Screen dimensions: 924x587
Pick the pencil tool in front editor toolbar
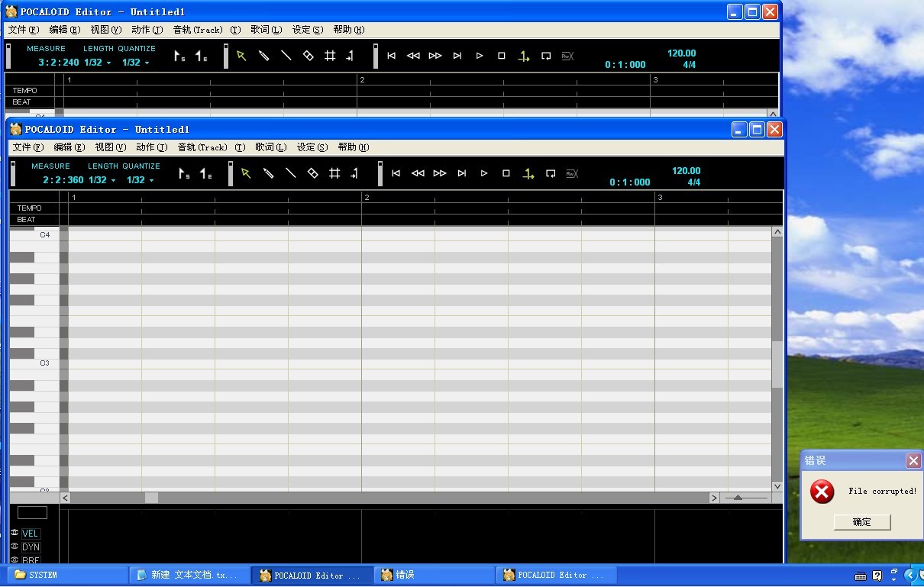268,173
